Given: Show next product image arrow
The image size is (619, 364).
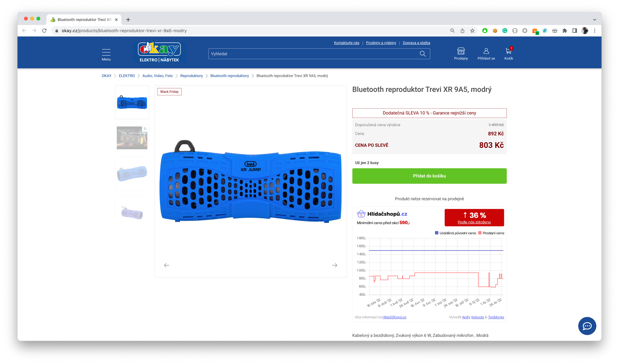Looking at the screenshot, I should pos(335,265).
